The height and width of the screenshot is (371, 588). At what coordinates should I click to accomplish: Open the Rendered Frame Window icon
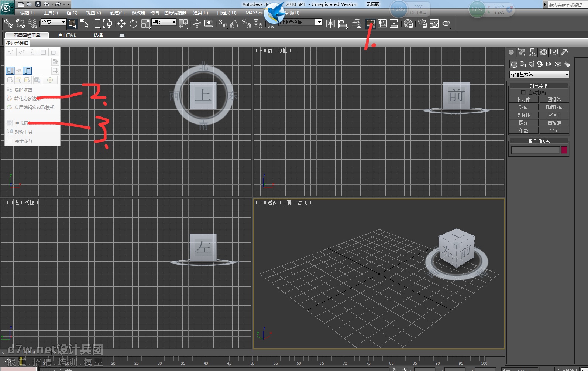434,24
